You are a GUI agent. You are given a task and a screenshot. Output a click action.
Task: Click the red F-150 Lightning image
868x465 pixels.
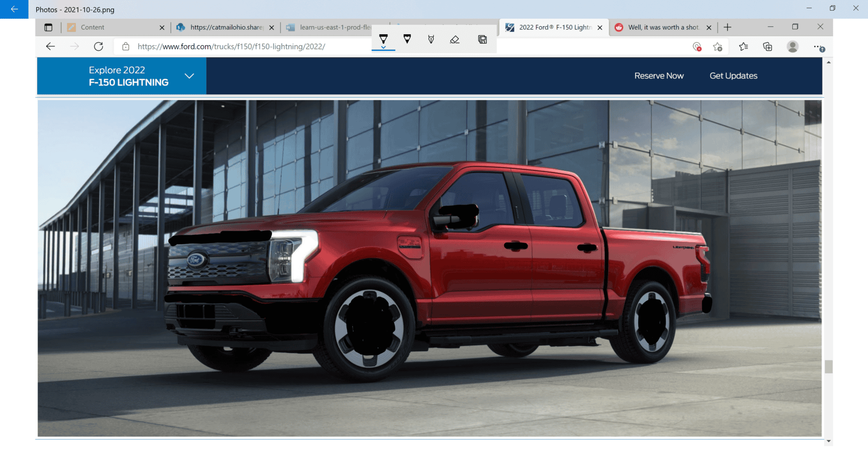pyautogui.click(x=429, y=268)
